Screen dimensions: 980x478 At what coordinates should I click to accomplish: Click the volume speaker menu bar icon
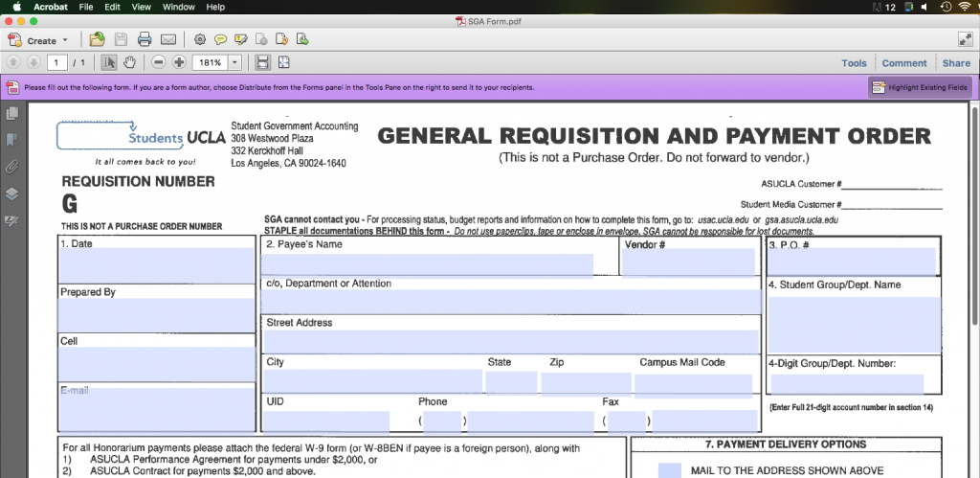click(x=925, y=7)
